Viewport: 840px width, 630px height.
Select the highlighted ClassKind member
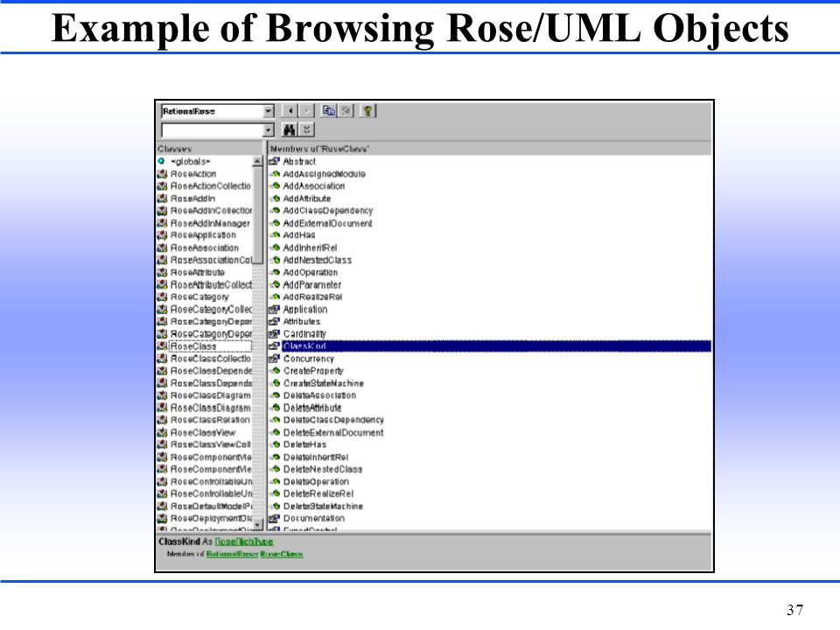[x=496, y=346]
